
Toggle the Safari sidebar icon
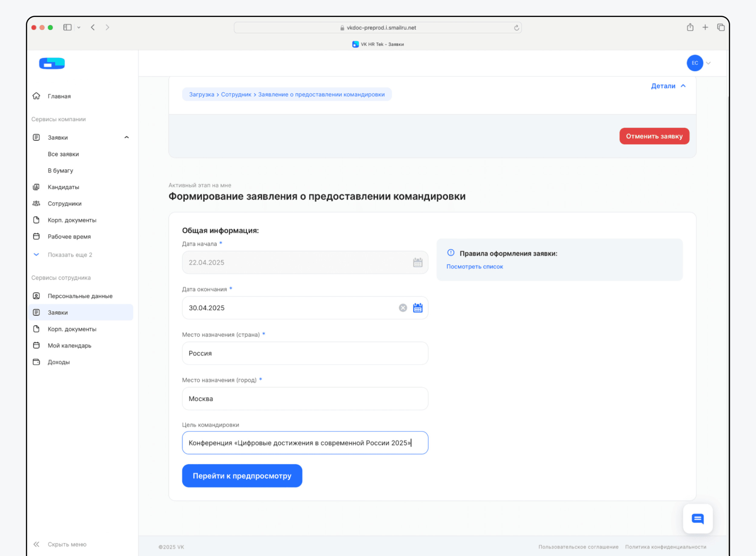(x=68, y=27)
